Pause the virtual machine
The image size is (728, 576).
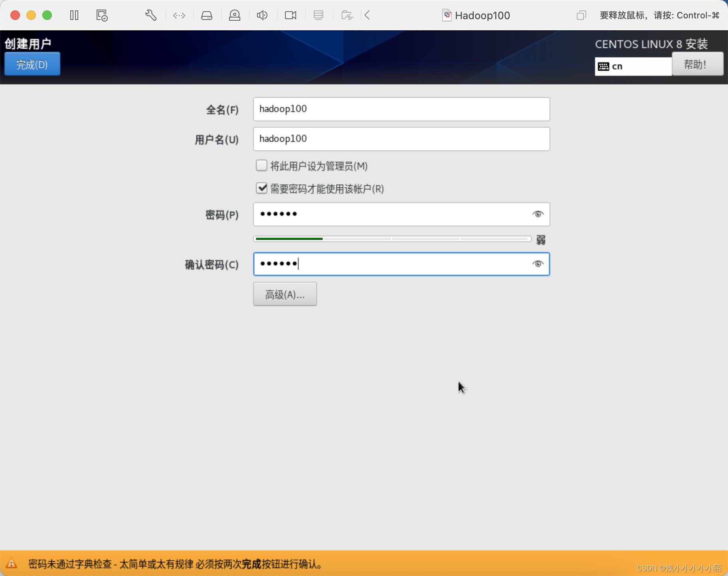click(x=74, y=16)
